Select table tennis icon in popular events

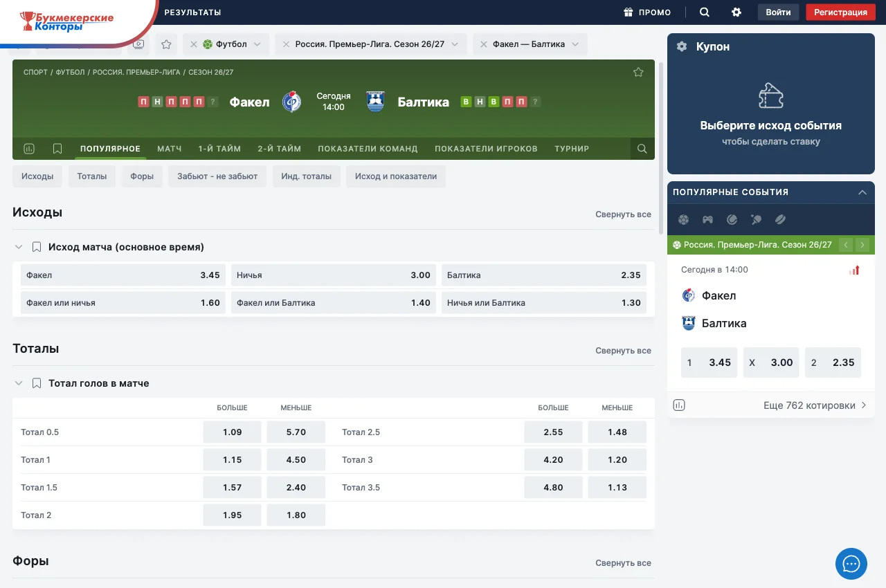[756, 220]
